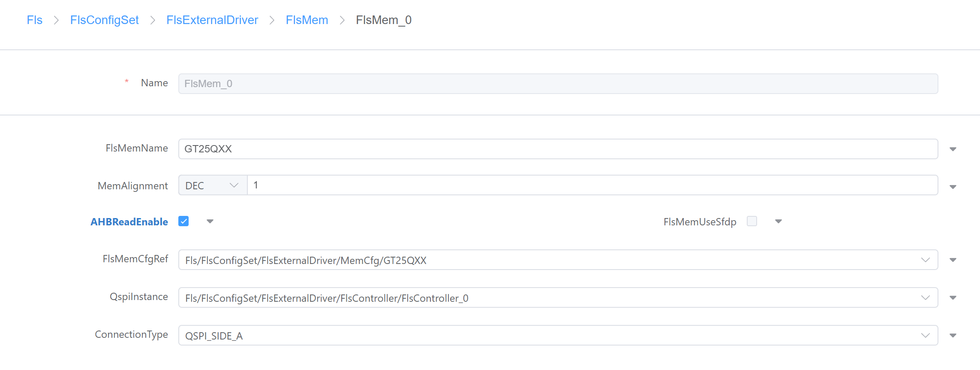
Task: Enable the FlsMemUseSfdp checkbox
Action: coord(752,221)
